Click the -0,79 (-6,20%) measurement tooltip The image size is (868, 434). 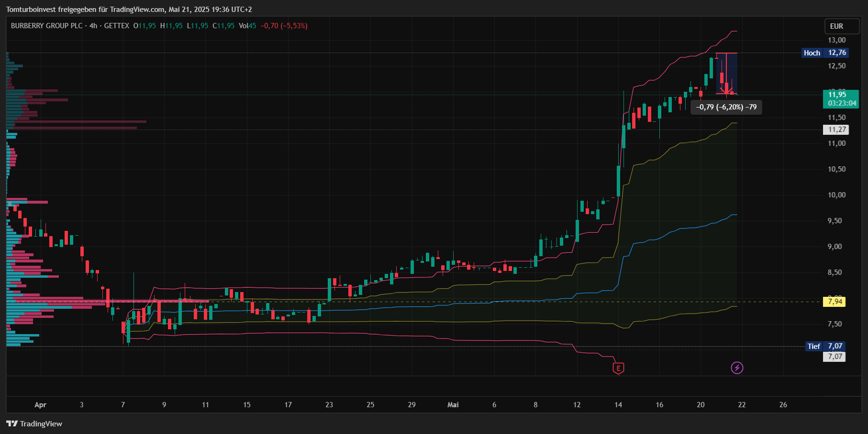(726, 107)
